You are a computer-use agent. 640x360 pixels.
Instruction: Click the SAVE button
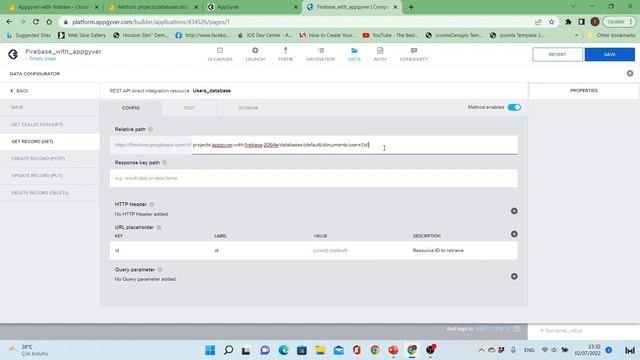point(609,54)
